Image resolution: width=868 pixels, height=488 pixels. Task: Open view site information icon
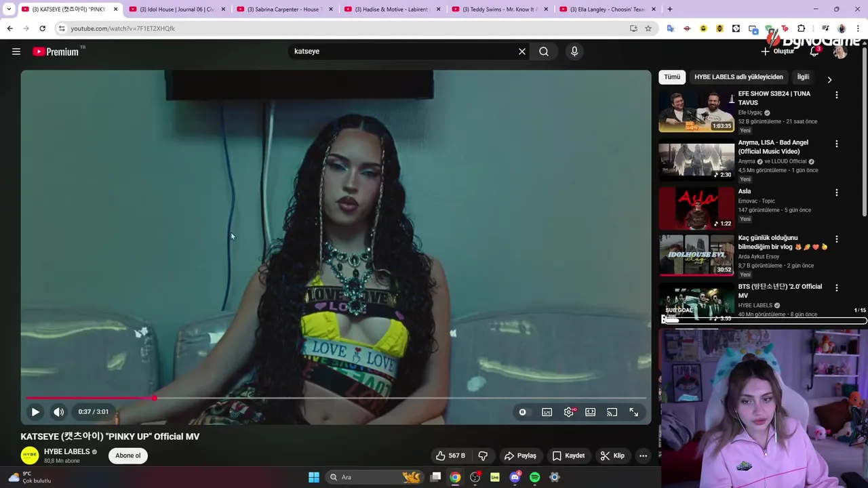click(61, 28)
